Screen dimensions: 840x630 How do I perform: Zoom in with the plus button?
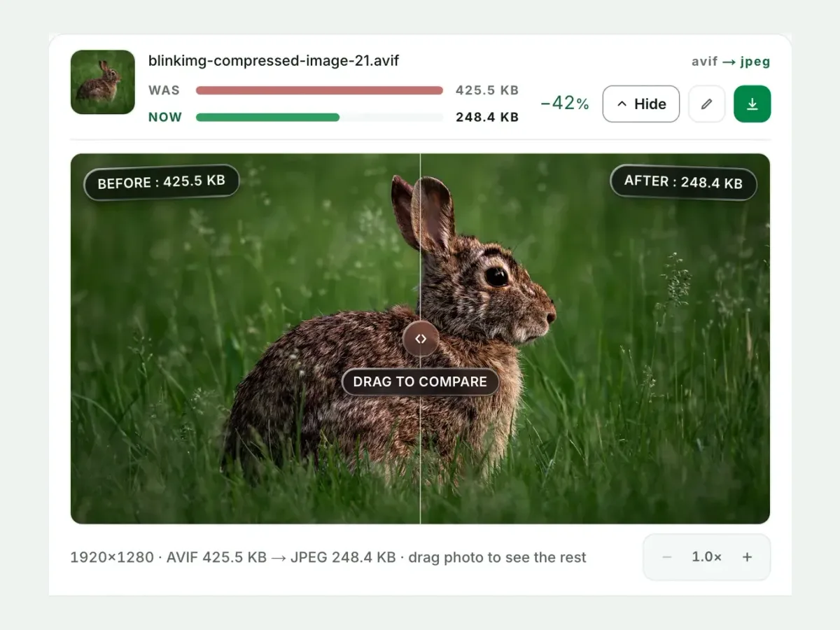(748, 557)
